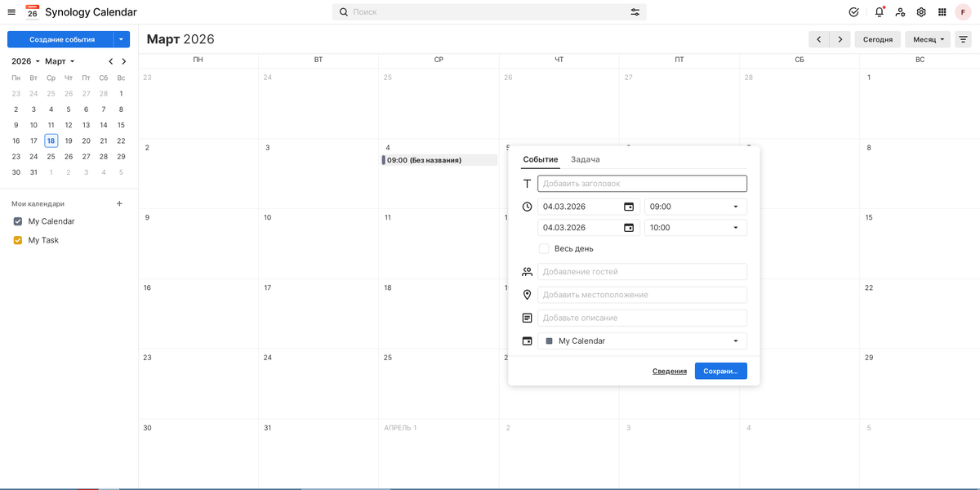
Task: Switch to the 'Задача' tab
Action: click(585, 159)
